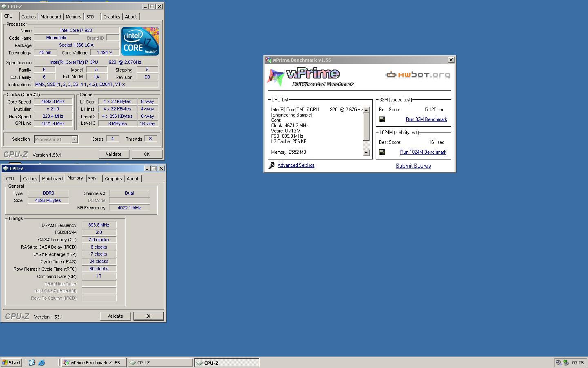The height and width of the screenshot is (368, 588).
Task: Click the Threads value 8
Action: coord(150,139)
